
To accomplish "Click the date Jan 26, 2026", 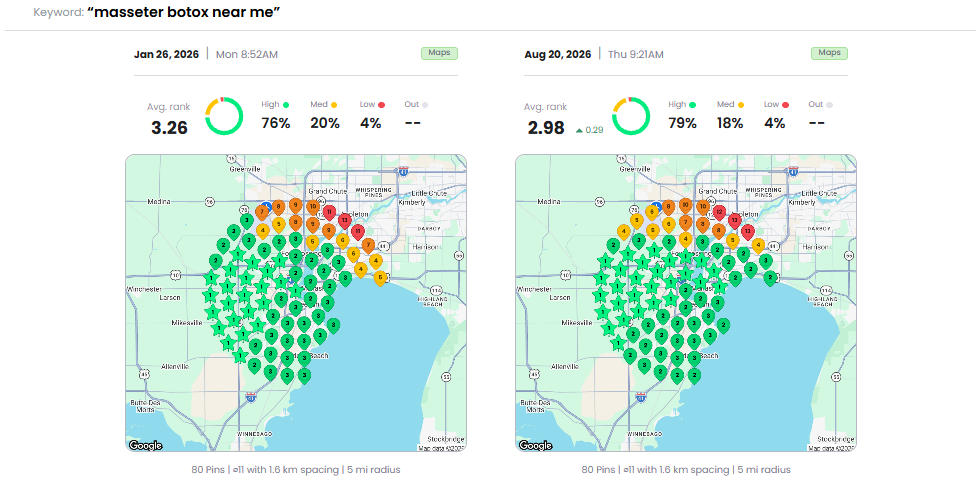I will (x=166, y=54).
